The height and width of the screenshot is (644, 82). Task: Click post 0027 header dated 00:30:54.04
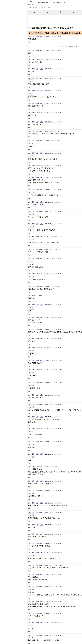pos(45,330)
